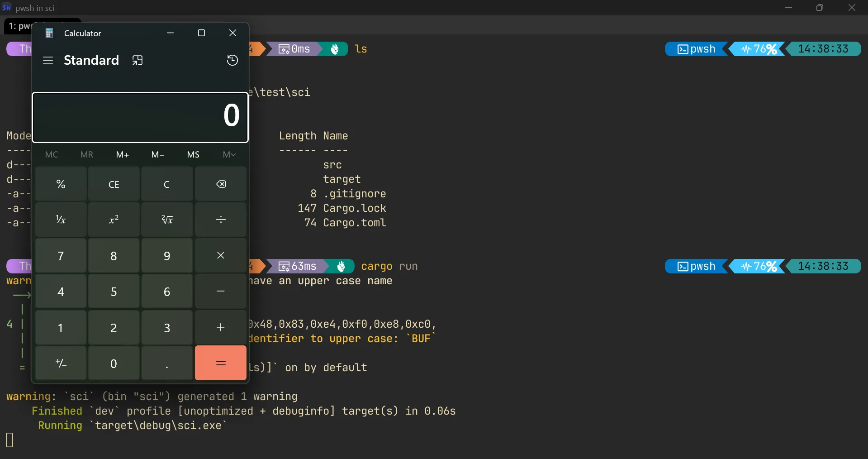Click the MS memory store button
The image size is (868, 459).
193,155
